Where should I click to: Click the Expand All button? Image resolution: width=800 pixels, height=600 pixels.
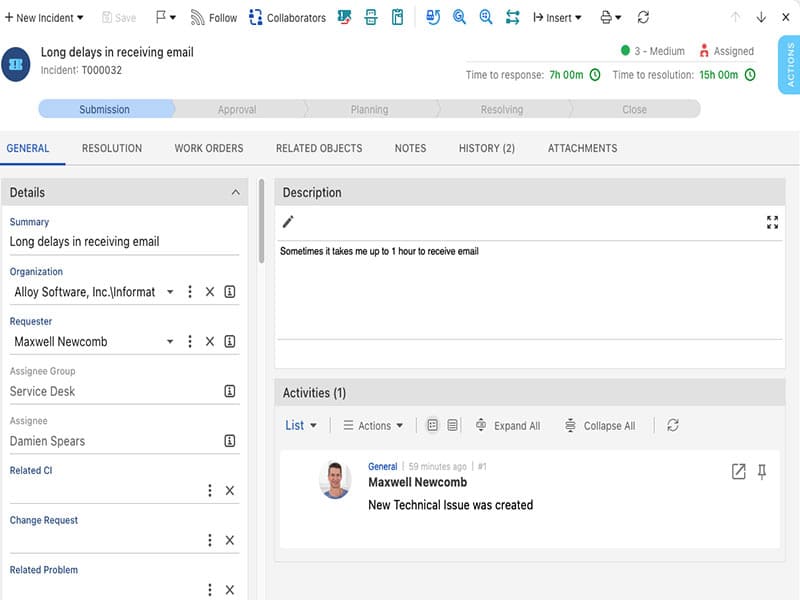coord(507,425)
